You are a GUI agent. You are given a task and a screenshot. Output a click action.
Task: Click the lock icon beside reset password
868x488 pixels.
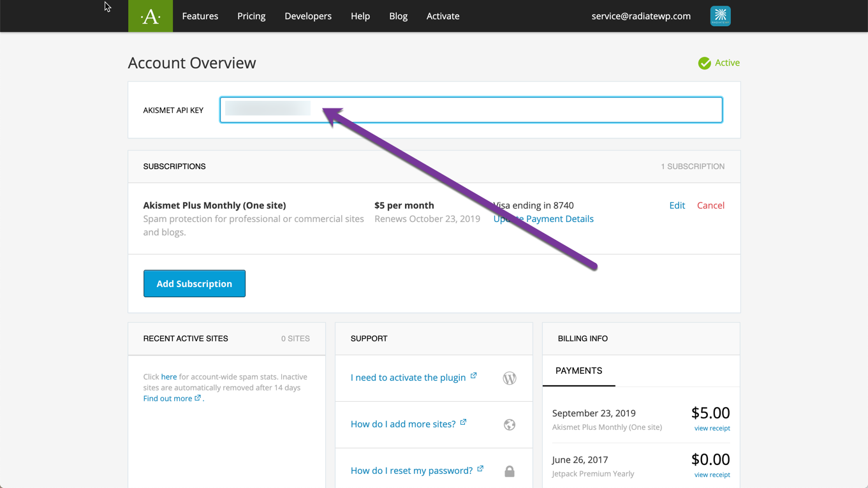pos(510,471)
